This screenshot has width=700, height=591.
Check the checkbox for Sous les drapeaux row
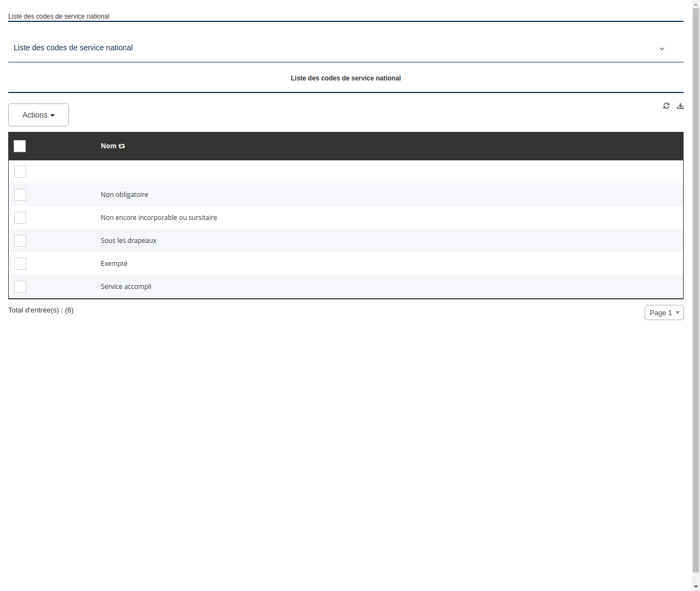tap(20, 241)
